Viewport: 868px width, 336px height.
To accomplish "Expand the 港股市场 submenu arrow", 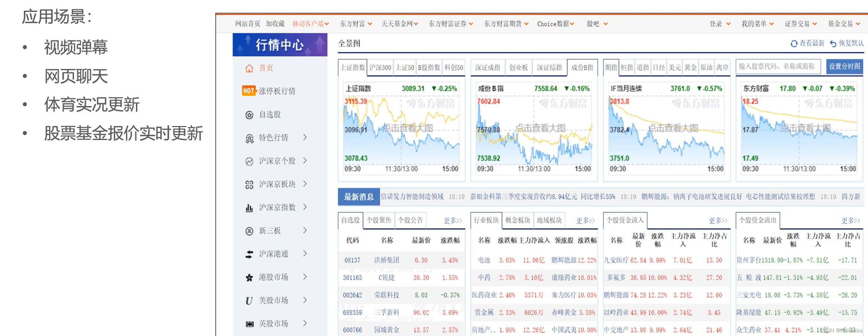I will 305,276.
